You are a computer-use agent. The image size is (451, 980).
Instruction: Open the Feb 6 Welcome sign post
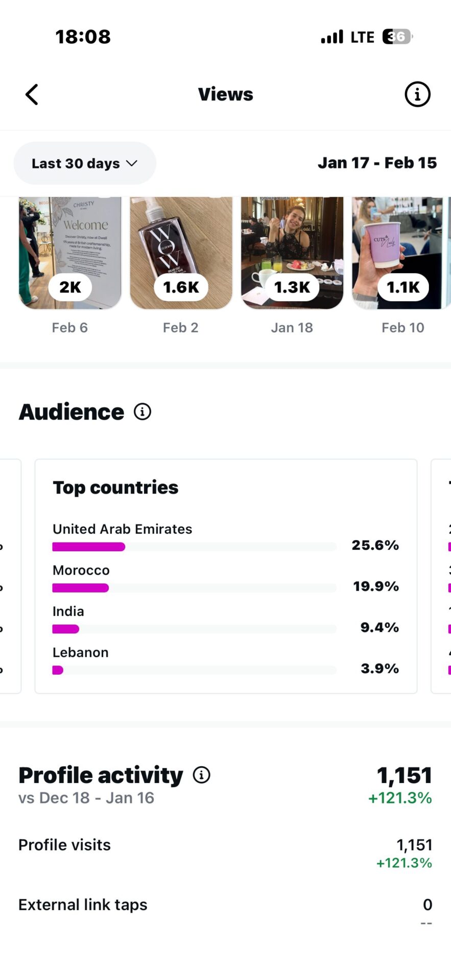coord(70,240)
